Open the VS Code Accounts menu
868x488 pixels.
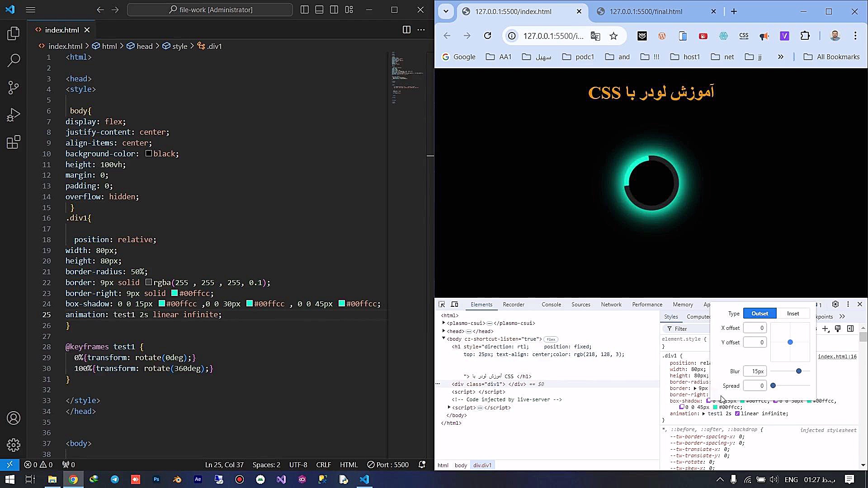14,418
